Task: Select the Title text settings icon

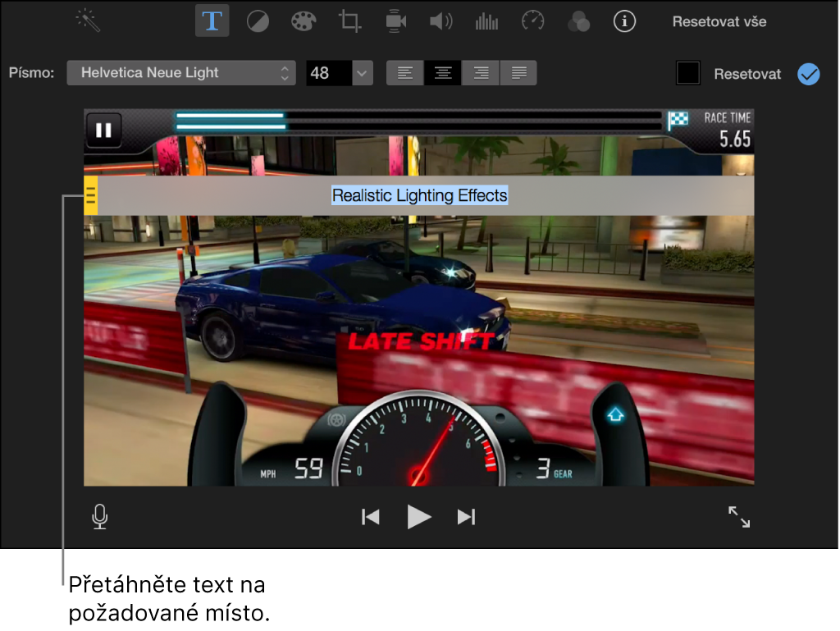Action: (x=212, y=21)
